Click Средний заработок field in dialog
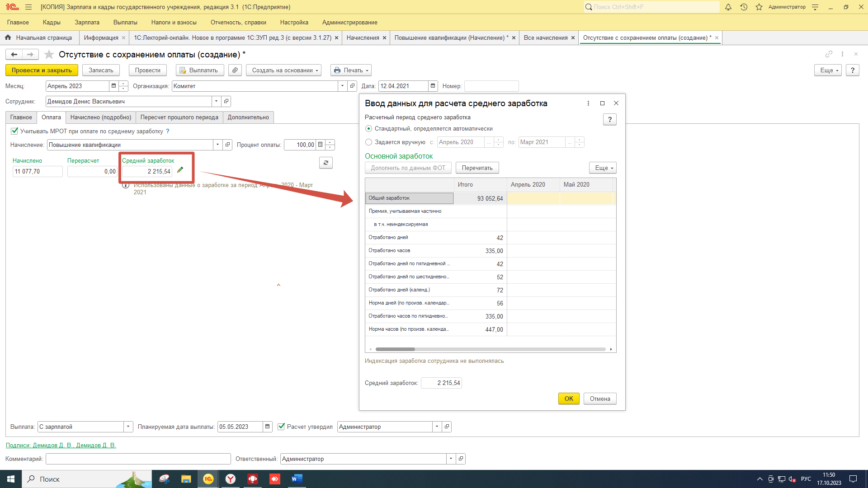Screen dimensions: 868x488 pyautogui.click(x=441, y=383)
